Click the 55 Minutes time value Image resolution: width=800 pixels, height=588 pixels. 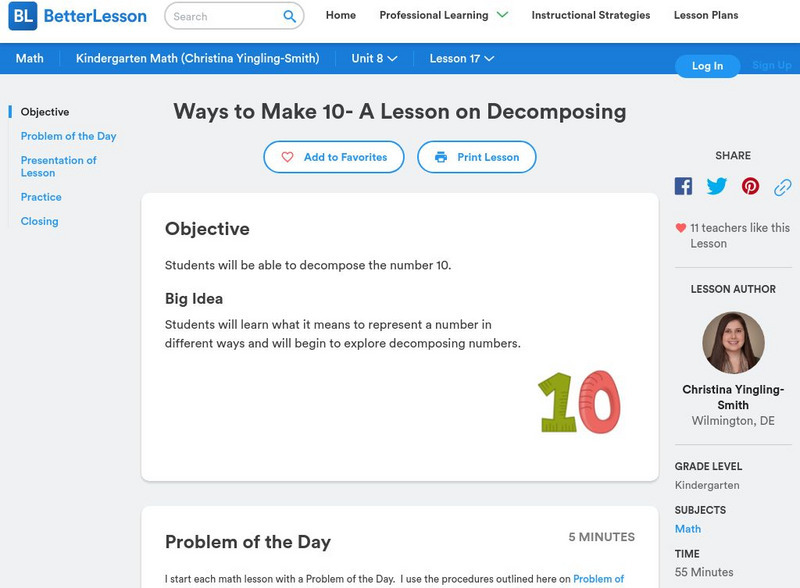pyautogui.click(x=704, y=572)
